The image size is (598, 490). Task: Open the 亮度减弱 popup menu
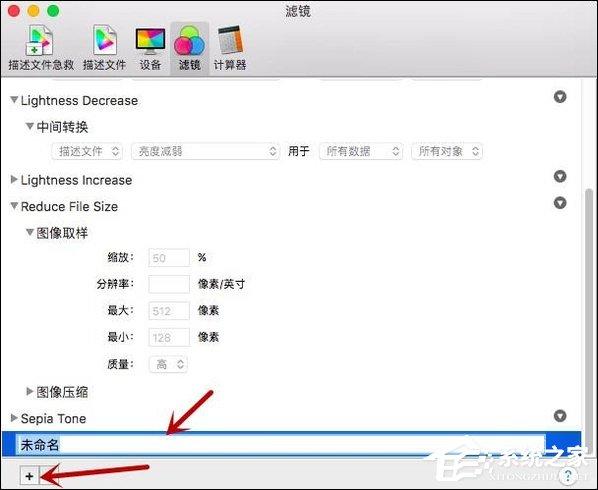(205, 151)
